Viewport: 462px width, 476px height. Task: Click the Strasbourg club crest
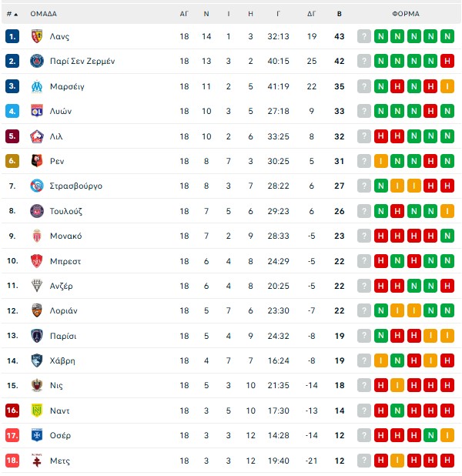[37, 186]
